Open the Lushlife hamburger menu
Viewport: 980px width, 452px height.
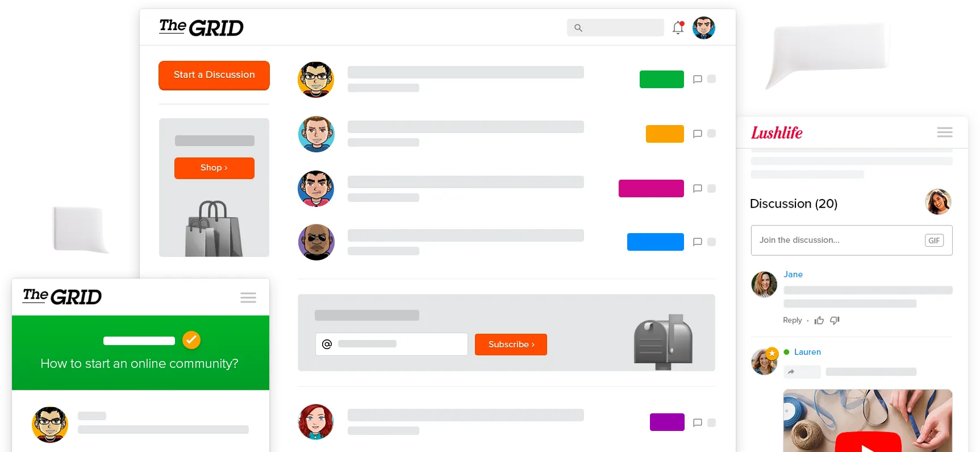(945, 132)
